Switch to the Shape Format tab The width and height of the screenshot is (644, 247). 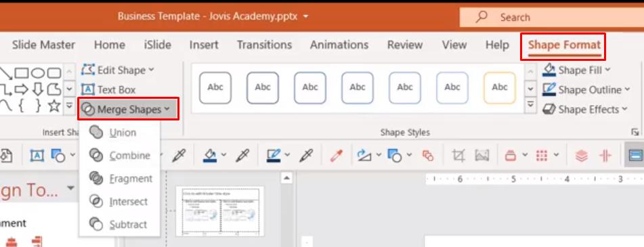tap(564, 45)
